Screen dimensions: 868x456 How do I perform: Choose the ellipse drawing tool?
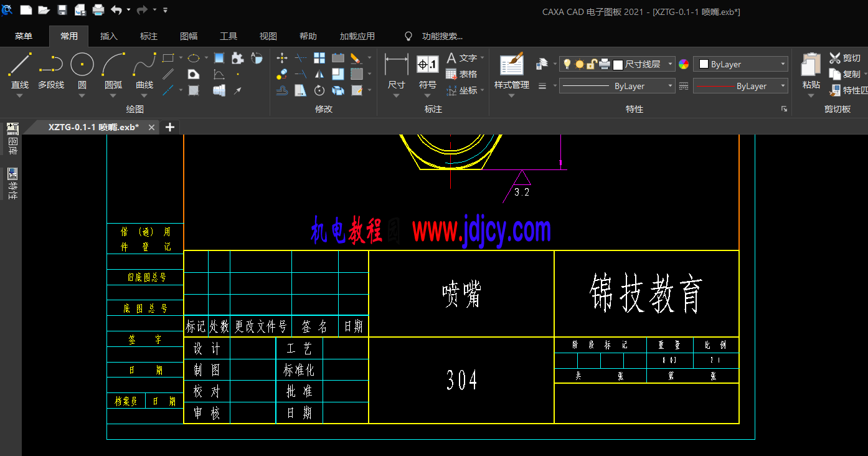tap(194, 58)
